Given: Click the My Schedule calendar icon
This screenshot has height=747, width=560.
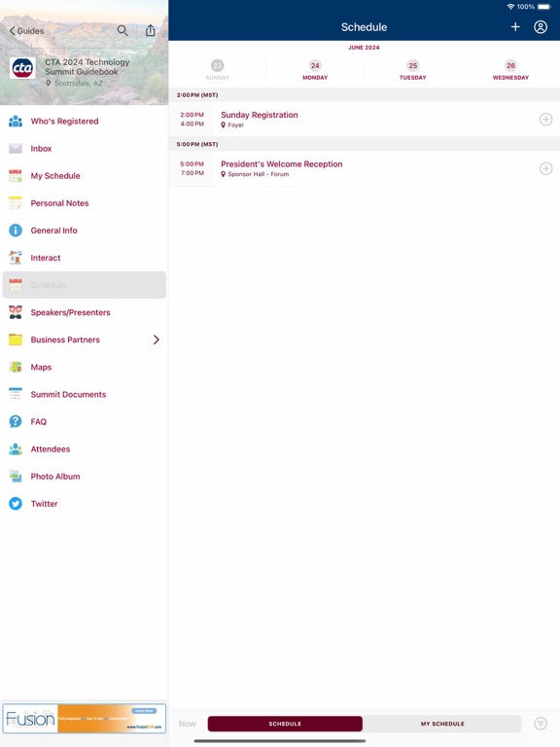Looking at the screenshot, I should [x=16, y=176].
